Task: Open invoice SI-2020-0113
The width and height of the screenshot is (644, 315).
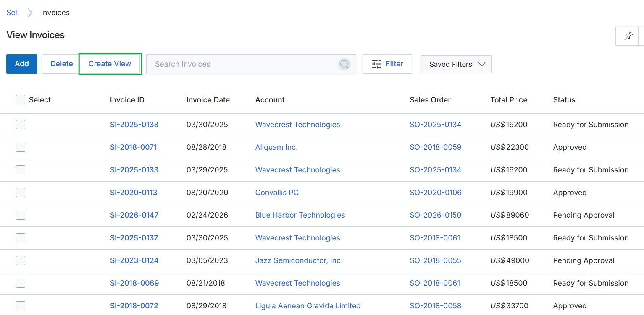Action: click(134, 193)
